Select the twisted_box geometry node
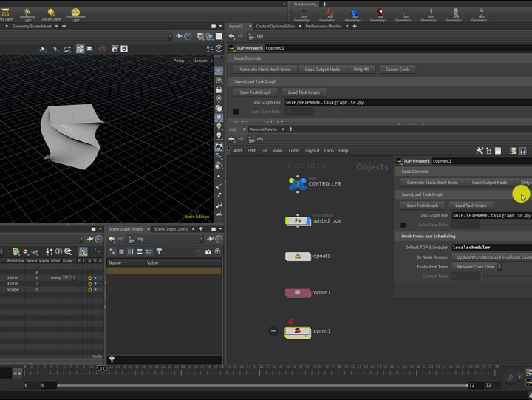Viewport: 532px width, 400px height. pos(298,220)
